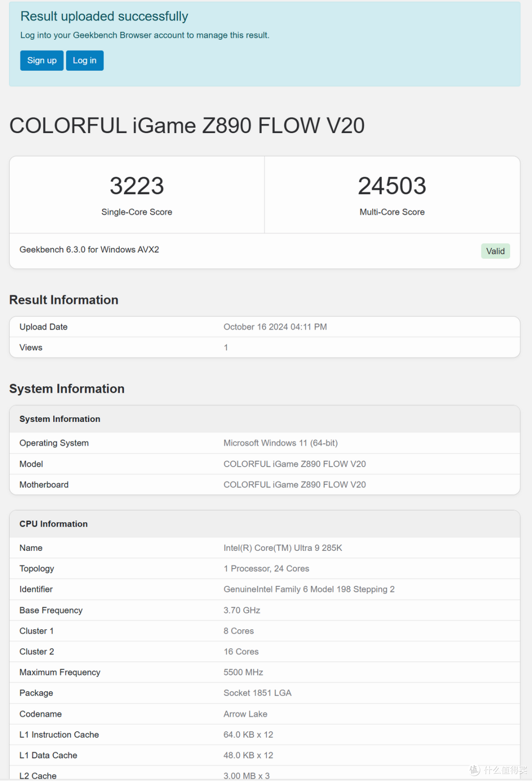Click the 24503 multi-core score value
532x781 pixels.
pos(392,186)
